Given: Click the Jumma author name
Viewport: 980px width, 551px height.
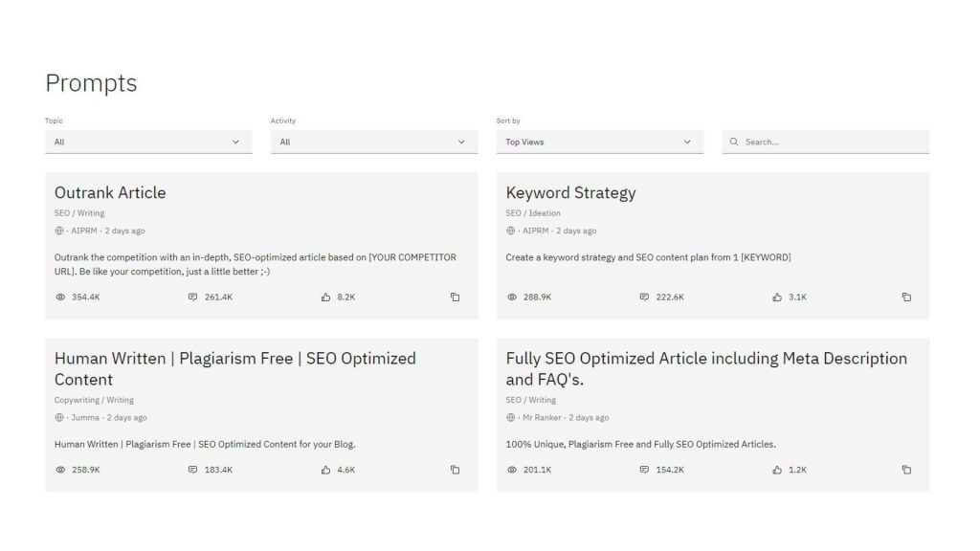Looking at the screenshot, I should pyautogui.click(x=85, y=417).
